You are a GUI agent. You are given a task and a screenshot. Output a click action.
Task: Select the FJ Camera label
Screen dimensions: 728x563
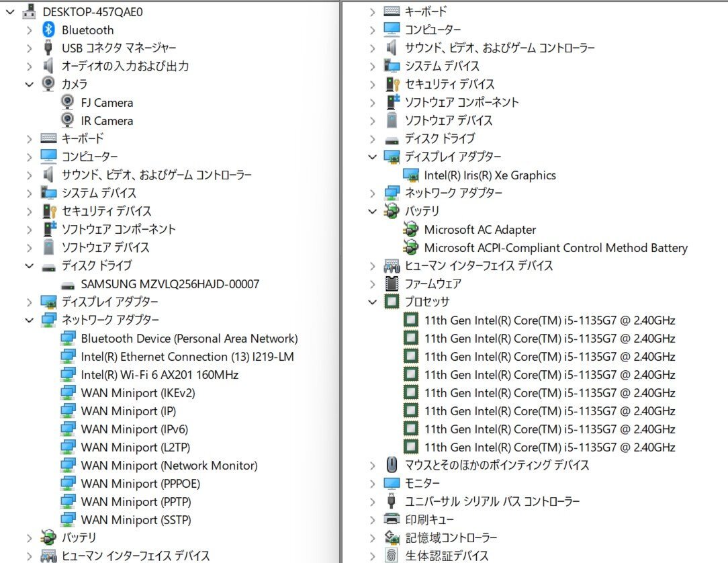[107, 102]
